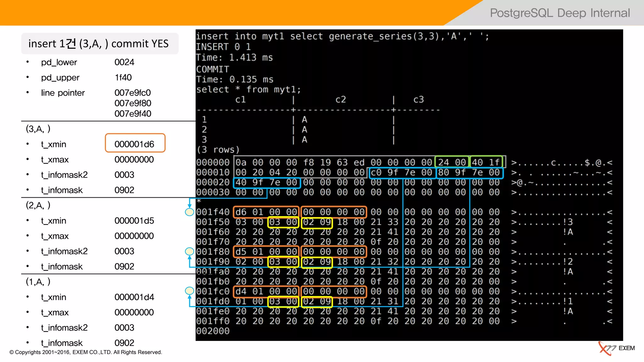Select the 'INSERT 0 1' output line
The width and height of the screenshot is (644, 362).
click(x=224, y=47)
